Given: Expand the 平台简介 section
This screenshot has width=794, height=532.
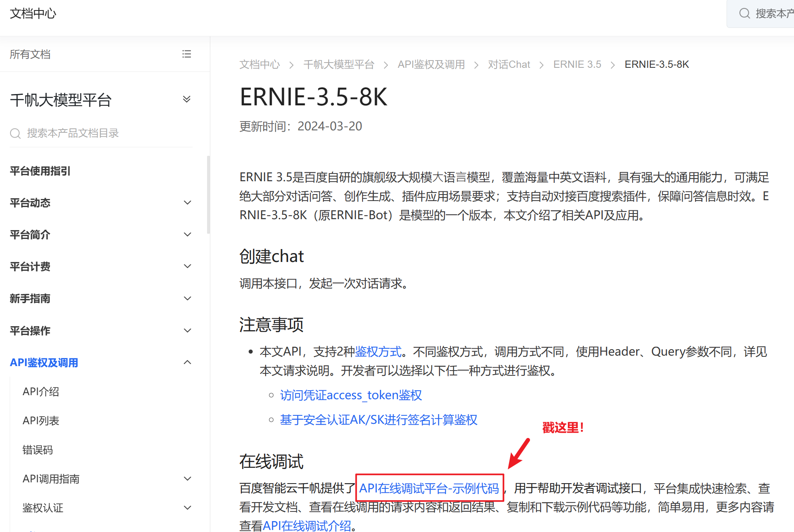Looking at the screenshot, I should (187, 235).
